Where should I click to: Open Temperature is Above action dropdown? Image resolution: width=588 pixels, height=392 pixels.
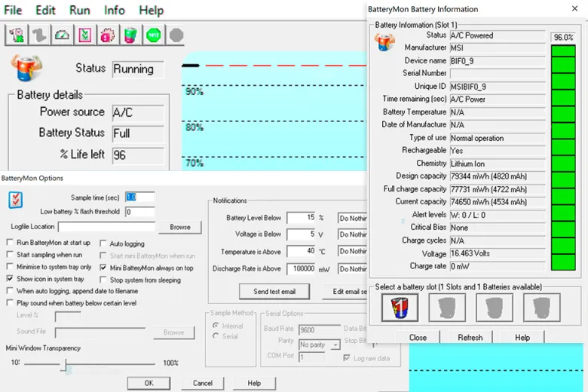[x=353, y=252]
